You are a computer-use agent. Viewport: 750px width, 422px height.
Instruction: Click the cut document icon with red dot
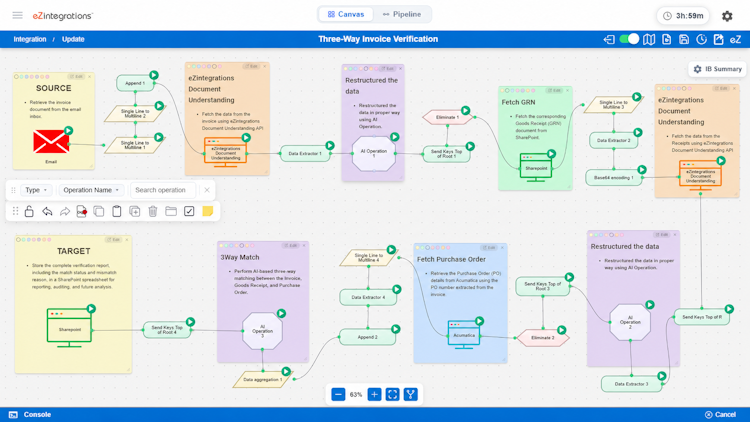click(x=82, y=211)
